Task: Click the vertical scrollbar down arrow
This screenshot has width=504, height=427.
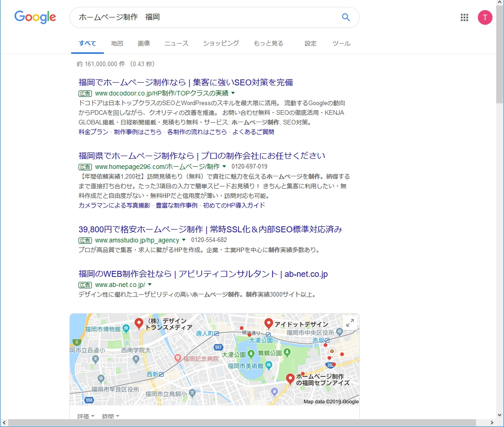Action: (500, 415)
